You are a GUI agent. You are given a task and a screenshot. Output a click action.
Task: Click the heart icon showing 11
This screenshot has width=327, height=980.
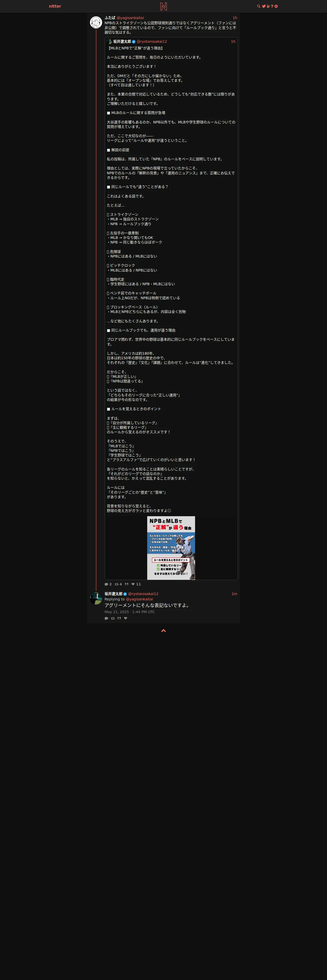pos(133,584)
